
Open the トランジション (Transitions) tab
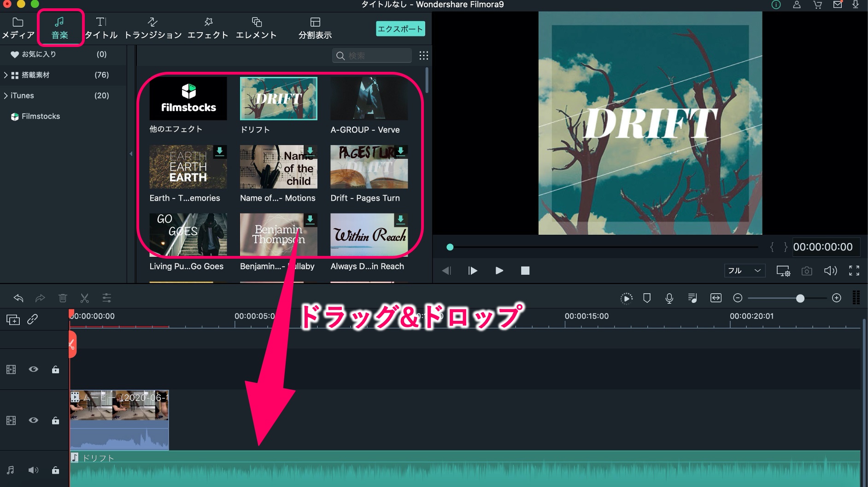pyautogui.click(x=153, y=28)
